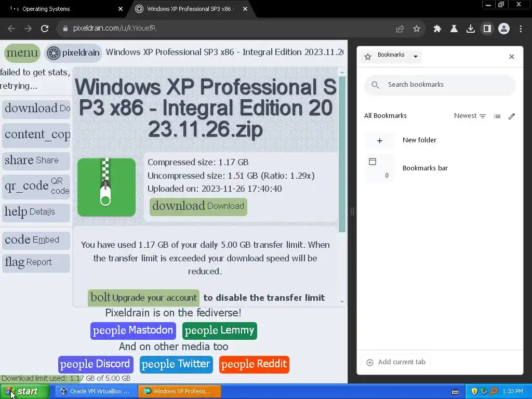
Task: Open the Lemmy link
Action: click(220, 331)
